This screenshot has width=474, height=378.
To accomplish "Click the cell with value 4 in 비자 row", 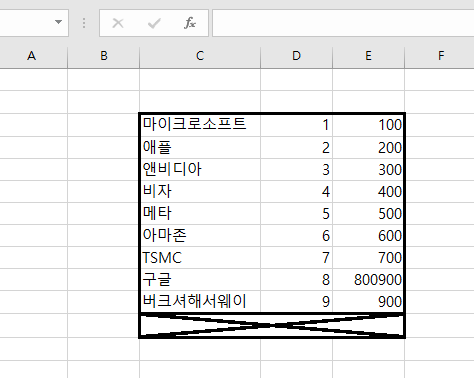I will pos(296,191).
